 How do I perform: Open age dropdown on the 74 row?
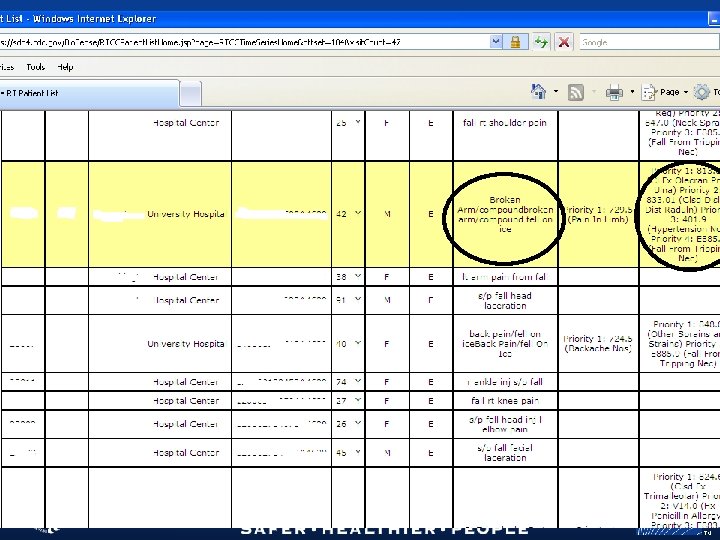pyautogui.click(x=358, y=382)
